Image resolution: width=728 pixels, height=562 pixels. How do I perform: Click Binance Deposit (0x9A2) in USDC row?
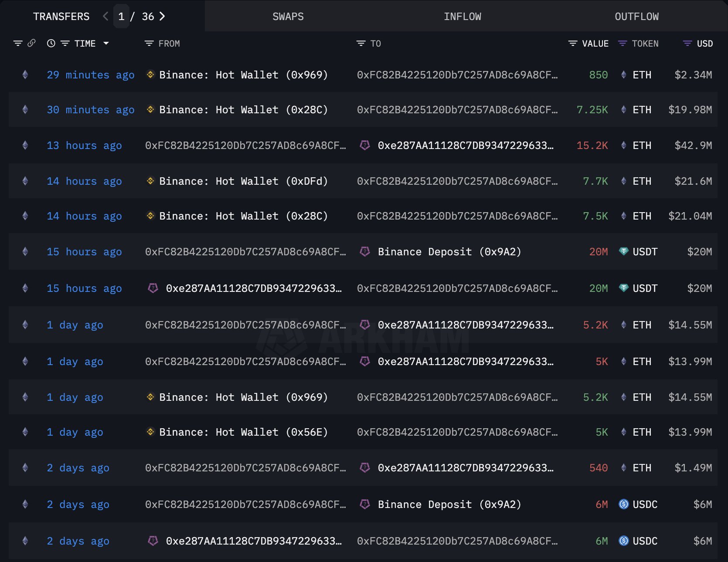pyautogui.click(x=449, y=504)
